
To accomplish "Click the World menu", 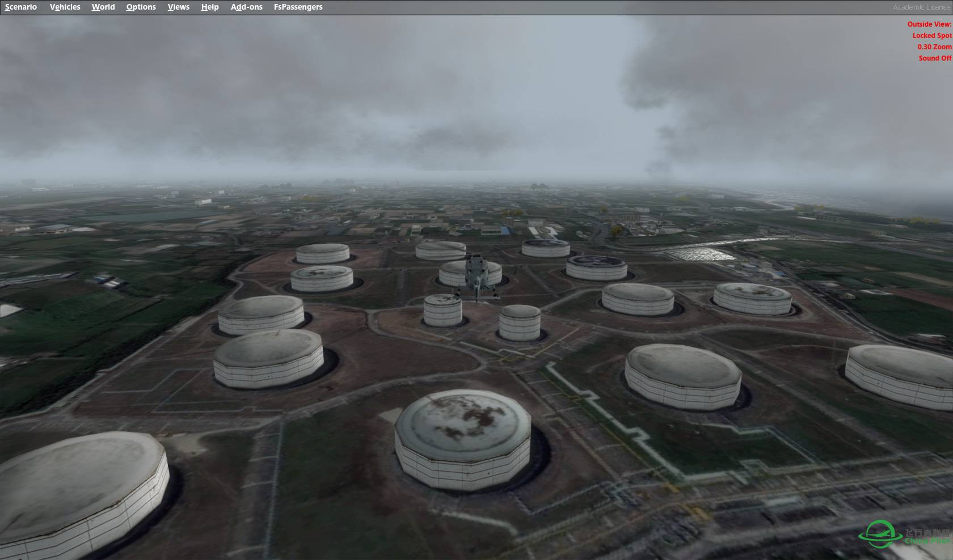I will point(103,7).
